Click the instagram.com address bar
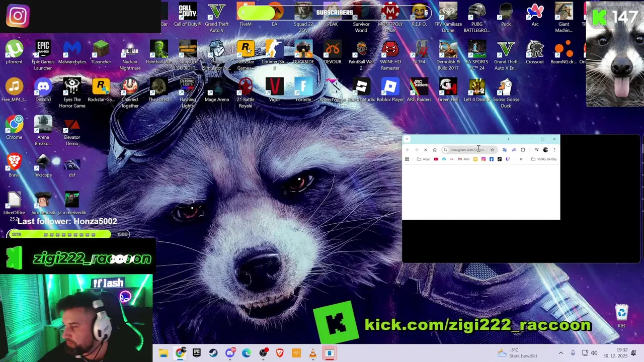644x362 pixels. (469, 150)
